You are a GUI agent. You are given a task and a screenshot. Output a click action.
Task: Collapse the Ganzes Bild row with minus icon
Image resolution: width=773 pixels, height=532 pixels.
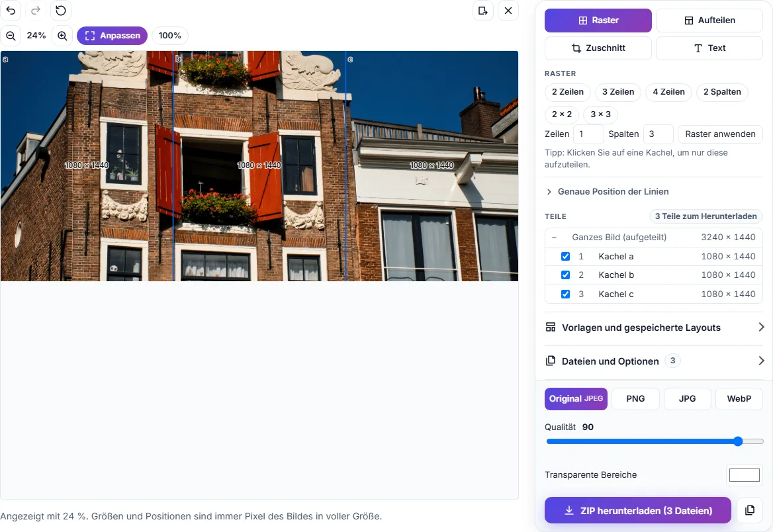(554, 237)
